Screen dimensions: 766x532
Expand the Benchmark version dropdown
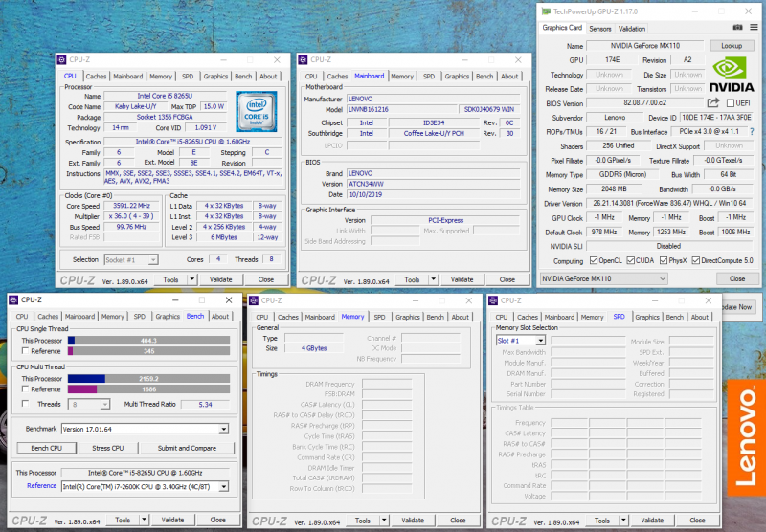point(224,430)
